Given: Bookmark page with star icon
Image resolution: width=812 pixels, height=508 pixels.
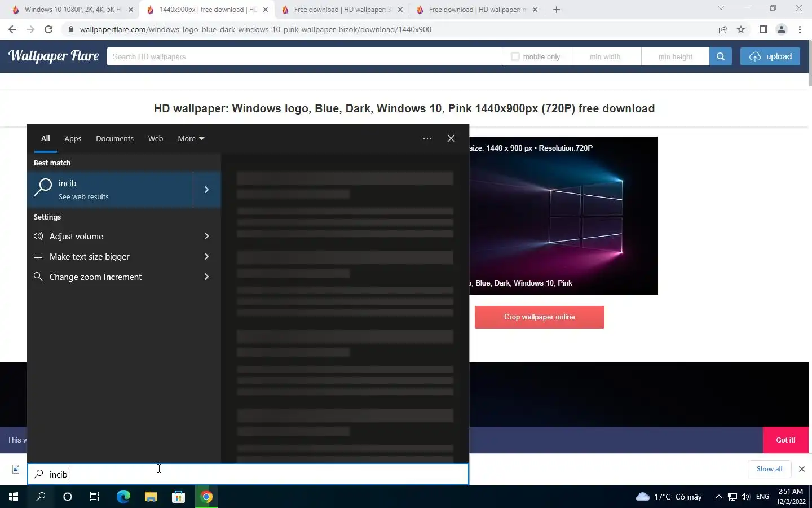Looking at the screenshot, I should (741, 29).
